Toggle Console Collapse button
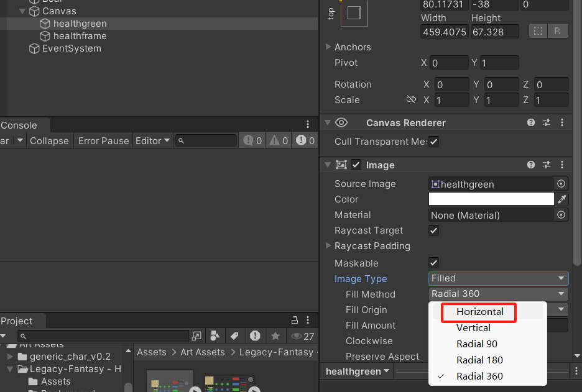The image size is (582, 392). point(49,141)
